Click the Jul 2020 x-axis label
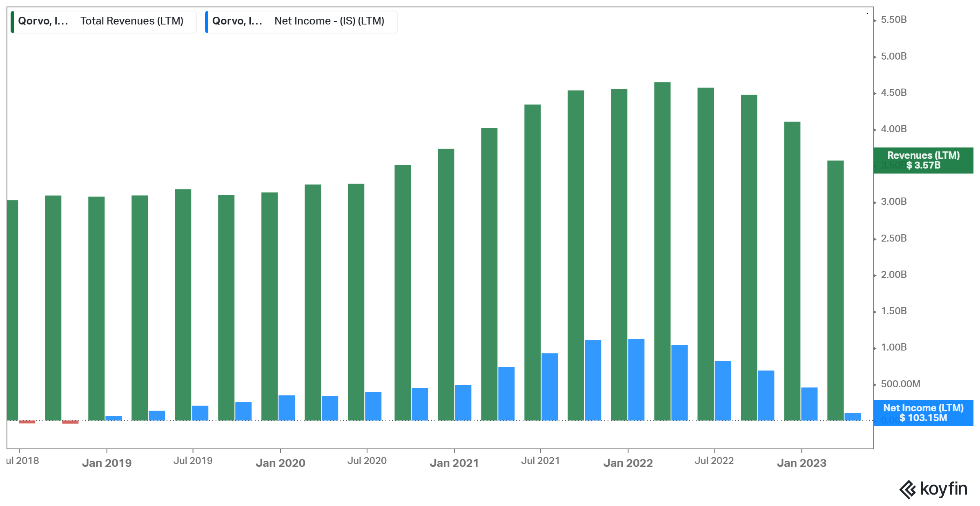Viewport: 980px width, 506px height. click(x=367, y=461)
